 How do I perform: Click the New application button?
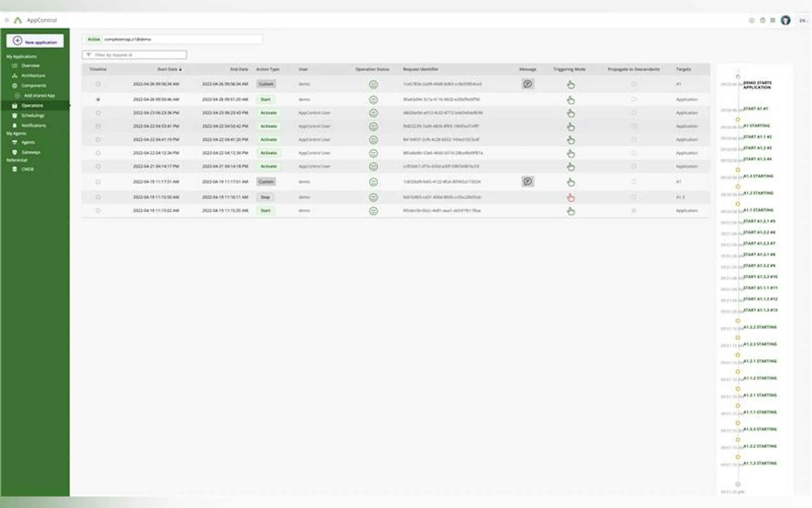[x=35, y=41]
